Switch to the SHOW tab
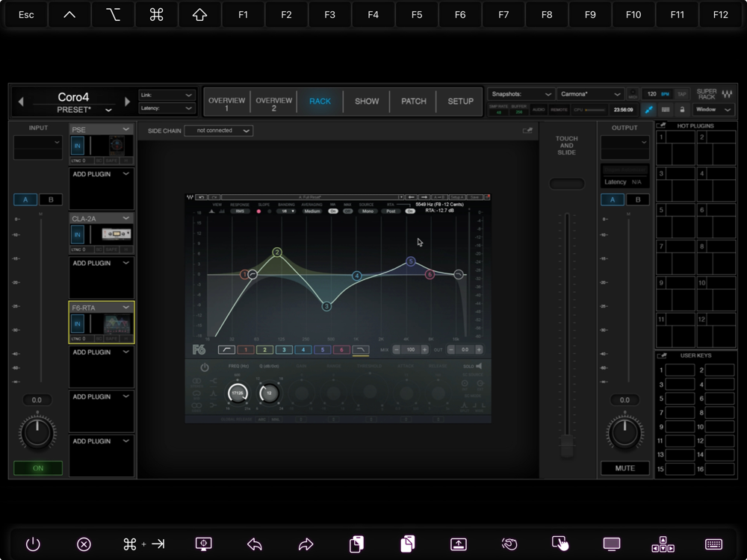 [x=367, y=102]
